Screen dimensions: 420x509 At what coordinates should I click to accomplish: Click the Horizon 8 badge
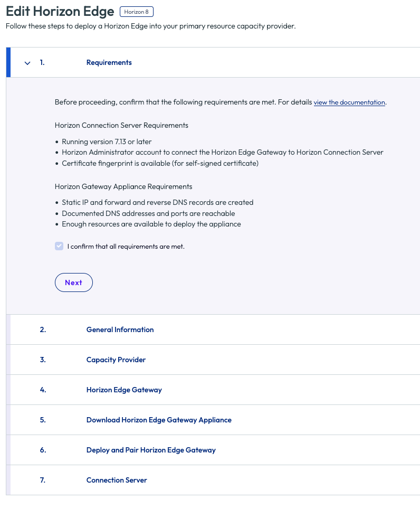coord(137,12)
